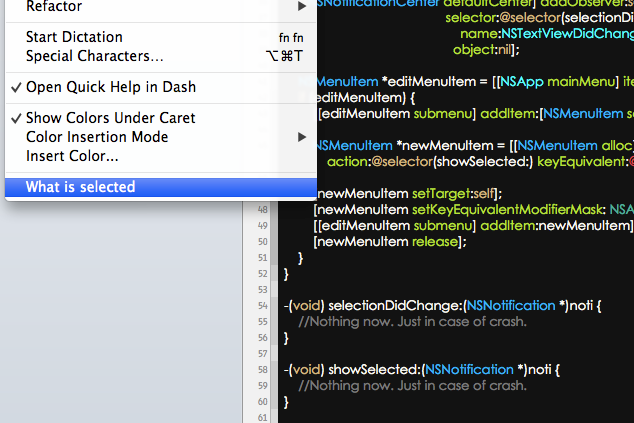Viewport: 634px width, 423px height.
Task: Uncheck Open Quick Help in Dash
Action: coord(110,87)
